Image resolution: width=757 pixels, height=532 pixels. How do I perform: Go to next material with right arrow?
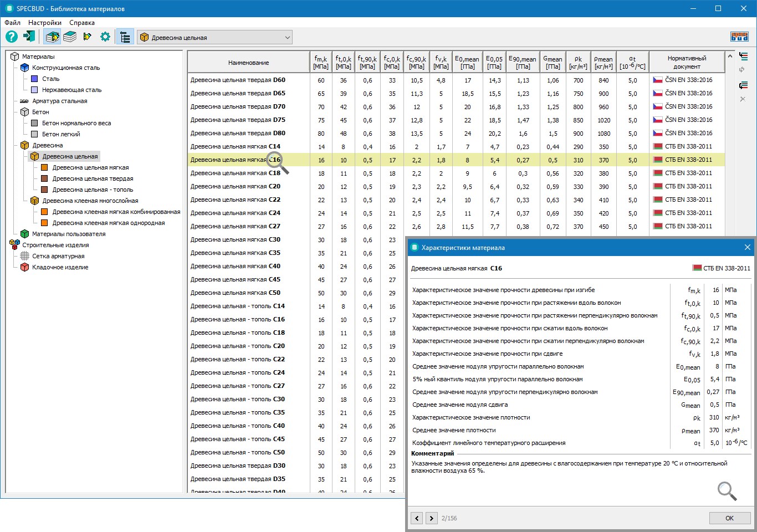431,518
